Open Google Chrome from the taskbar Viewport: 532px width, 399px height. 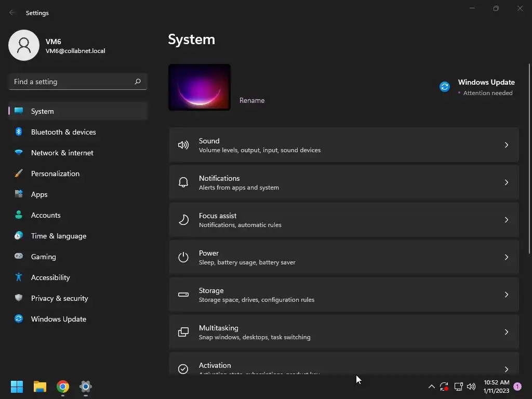[63, 387]
